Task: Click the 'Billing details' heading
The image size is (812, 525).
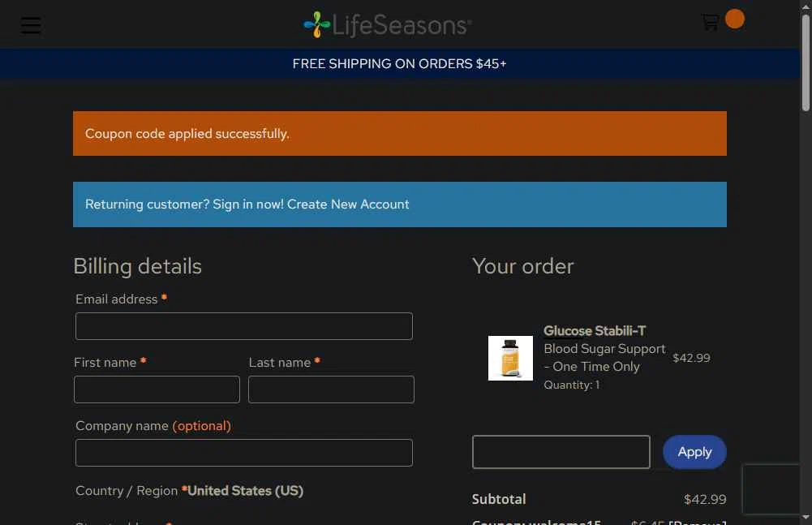Action: (x=137, y=266)
